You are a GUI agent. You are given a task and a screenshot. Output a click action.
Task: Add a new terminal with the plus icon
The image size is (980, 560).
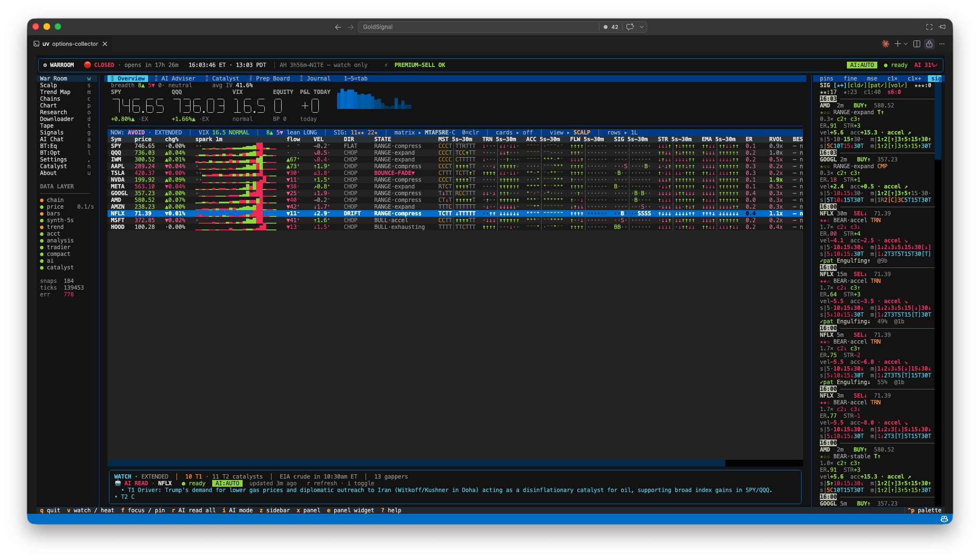click(x=898, y=44)
